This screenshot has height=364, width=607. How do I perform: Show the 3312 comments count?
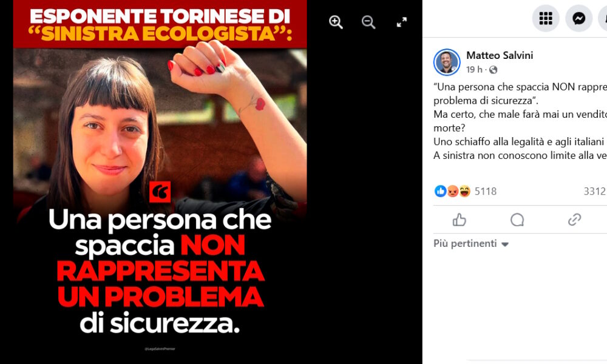(x=595, y=191)
